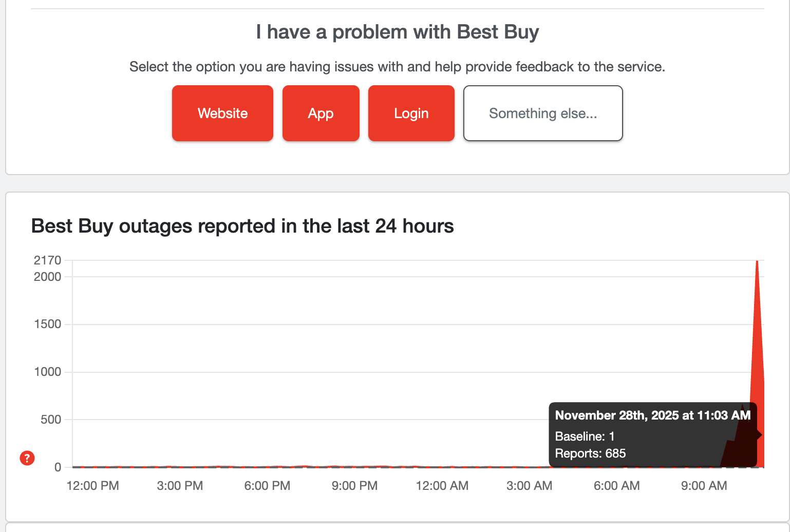This screenshot has height=532, width=790.
Task: Report a Login problem
Action: [x=411, y=113]
